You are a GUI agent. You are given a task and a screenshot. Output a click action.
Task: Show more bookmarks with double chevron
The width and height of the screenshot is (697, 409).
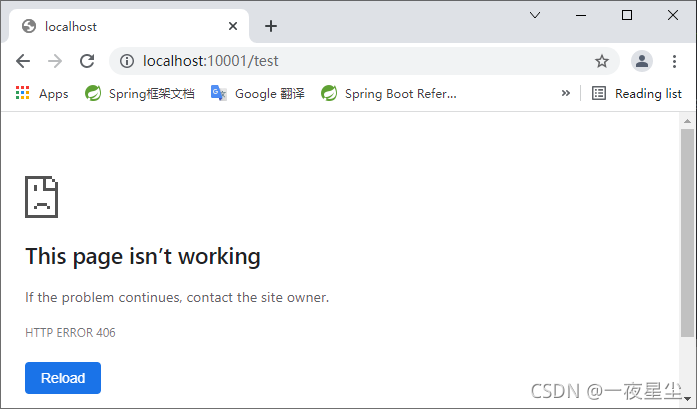tap(565, 93)
